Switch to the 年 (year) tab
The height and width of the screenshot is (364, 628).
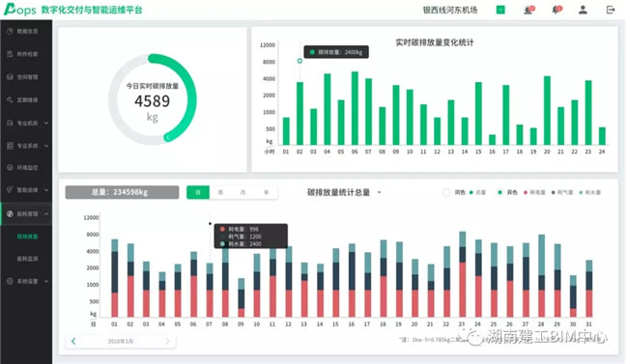266,192
